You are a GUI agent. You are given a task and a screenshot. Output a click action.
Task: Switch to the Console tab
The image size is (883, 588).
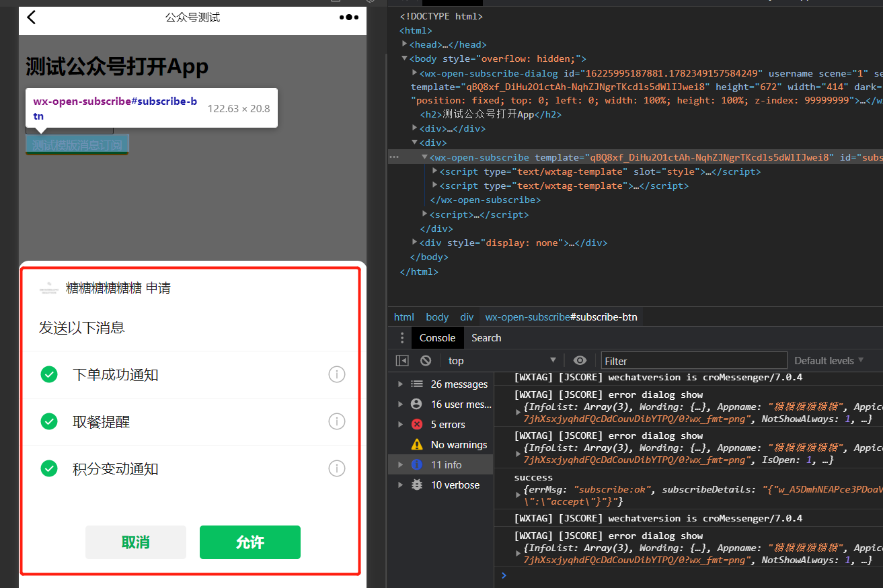[437, 338]
